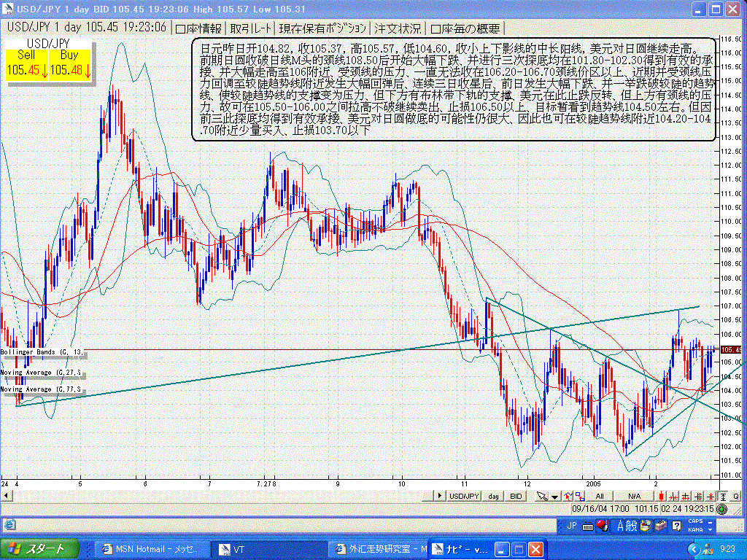Click the chart scroll right arrow
Screen dimensions: 747x560
pos(440,496)
